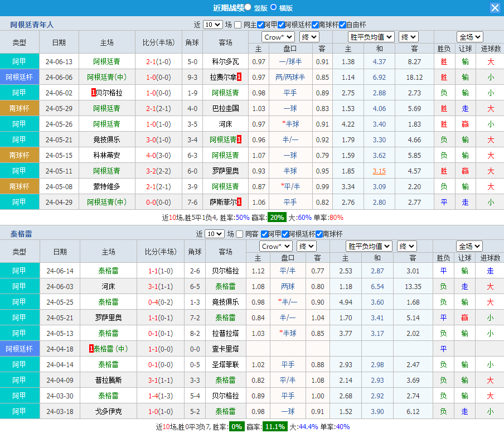Click the 11.1% 赢率 badge for 泰格雷
Viewport: 504px width, 433px height.
point(275,427)
